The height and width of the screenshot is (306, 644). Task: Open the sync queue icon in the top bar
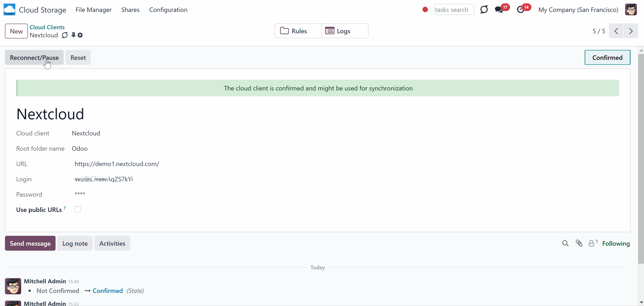click(x=484, y=9)
